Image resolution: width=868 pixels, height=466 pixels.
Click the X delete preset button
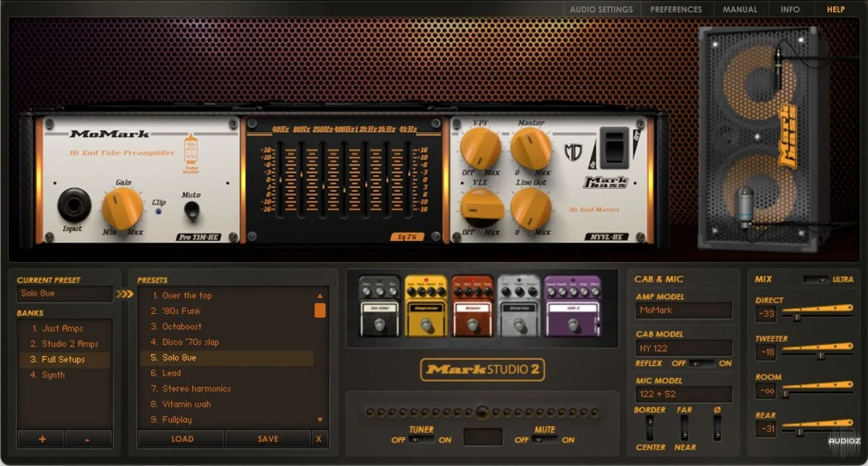point(320,439)
